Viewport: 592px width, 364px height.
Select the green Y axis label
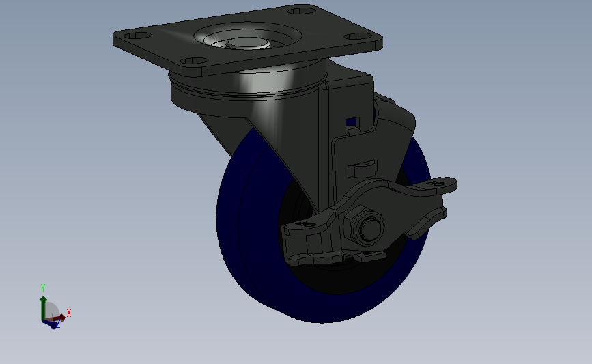click(x=43, y=288)
